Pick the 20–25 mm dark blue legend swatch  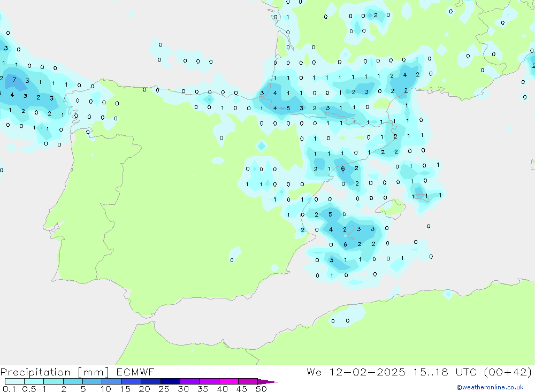coord(150,381)
